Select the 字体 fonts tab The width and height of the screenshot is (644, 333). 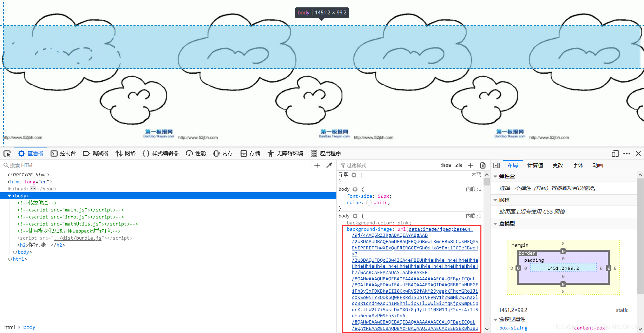pyautogui.click(x=578, y=165)
